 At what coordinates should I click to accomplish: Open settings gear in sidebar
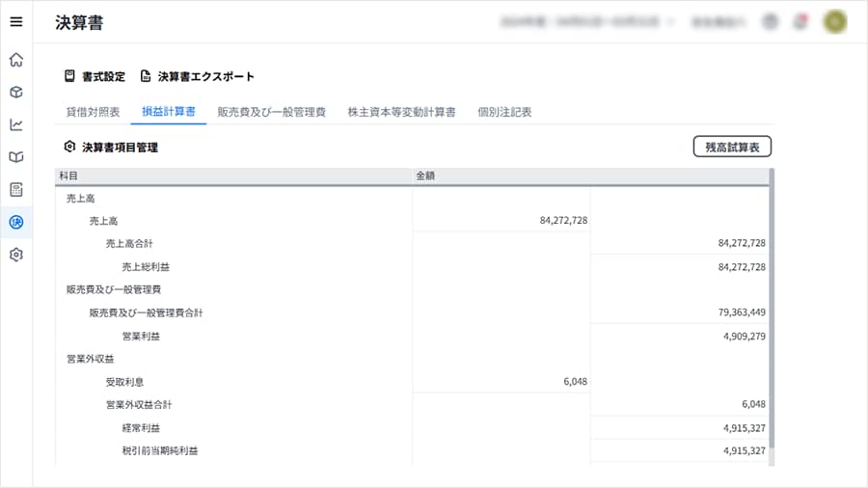[x=16, y=255]
